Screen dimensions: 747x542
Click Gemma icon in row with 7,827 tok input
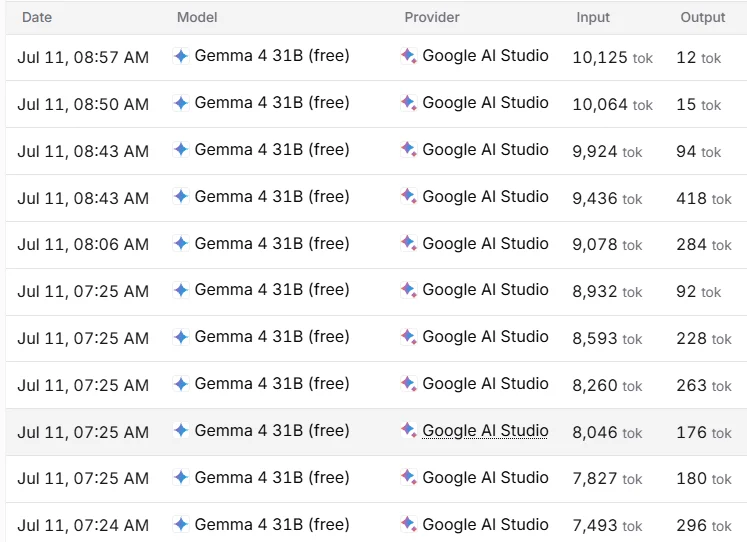(181, 477)
